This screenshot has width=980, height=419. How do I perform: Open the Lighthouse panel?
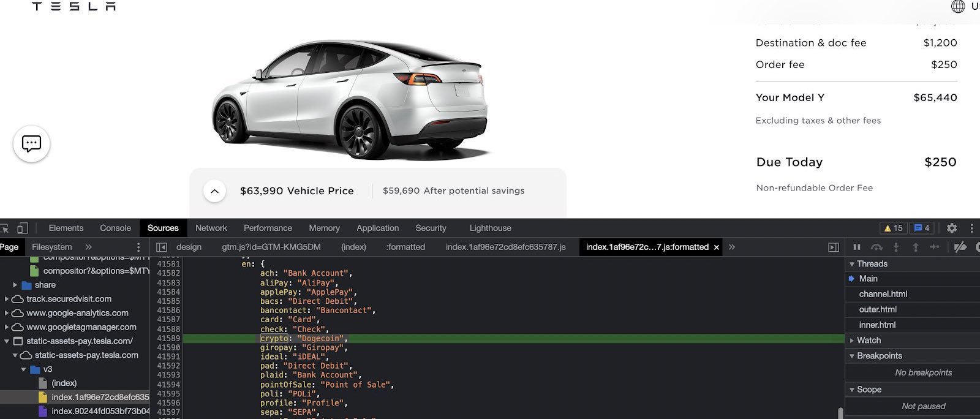click(x=490, y=228)
